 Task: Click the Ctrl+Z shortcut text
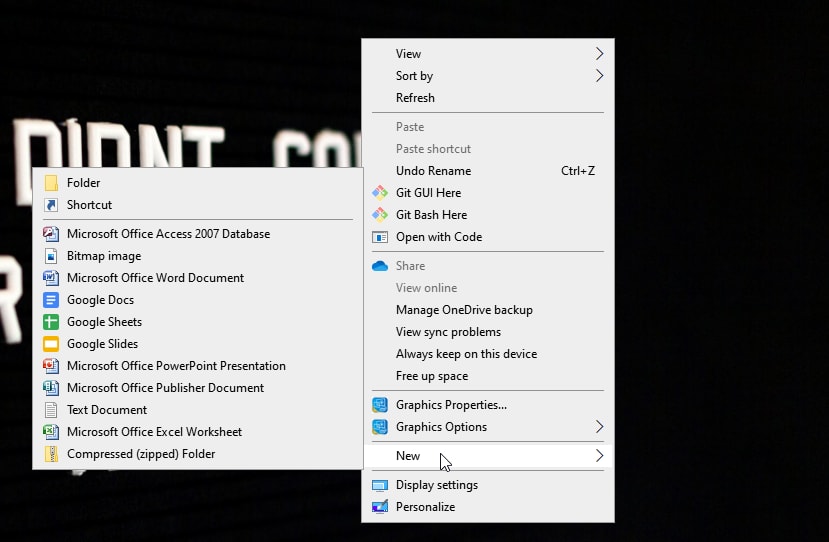click(x=578, y=171)
